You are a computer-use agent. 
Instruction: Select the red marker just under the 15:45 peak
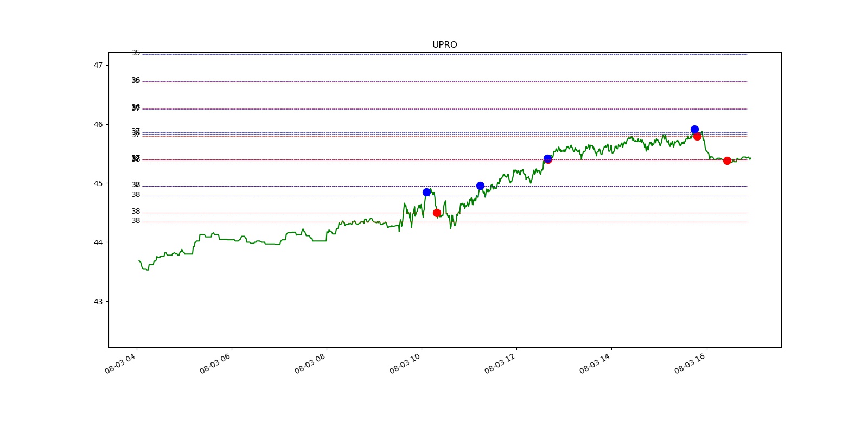click(697, 136)
